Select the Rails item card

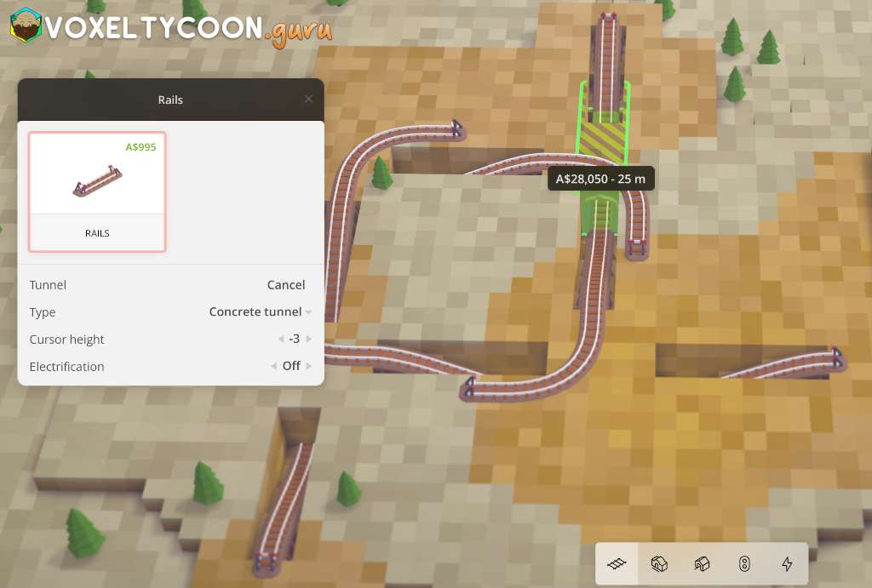coord(97,191)
